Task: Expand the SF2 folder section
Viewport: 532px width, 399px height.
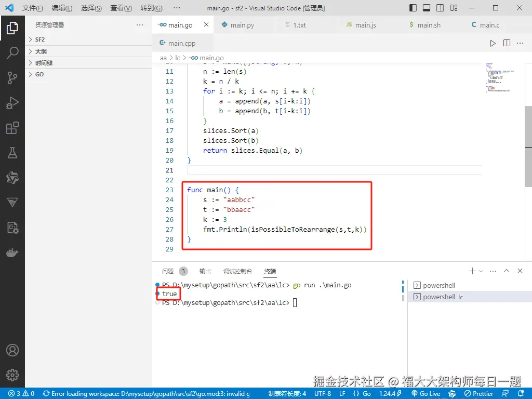Action: tap(88, 39)
